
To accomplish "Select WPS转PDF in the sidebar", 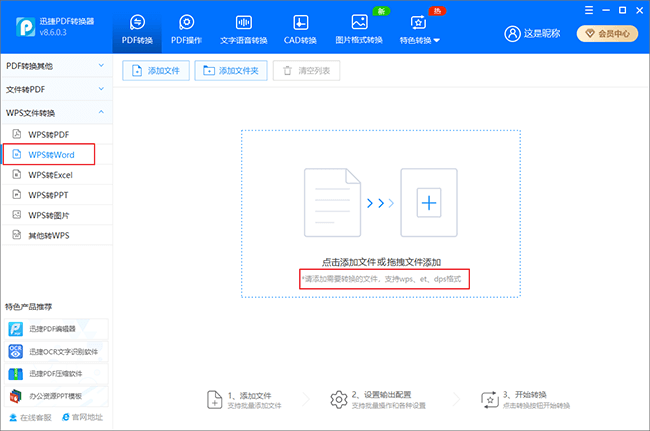I will coord(57,135).
